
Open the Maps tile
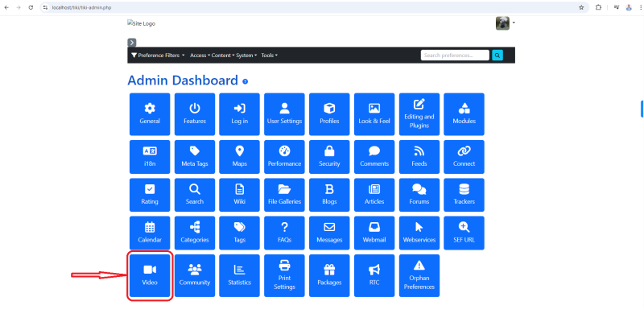click(x=239, y=157)
